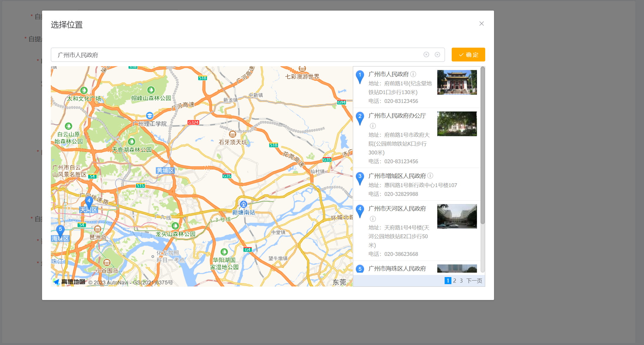644x345 pixels.
Task: Click 广州理工学院 school icon on map
Action: (150, 116)
